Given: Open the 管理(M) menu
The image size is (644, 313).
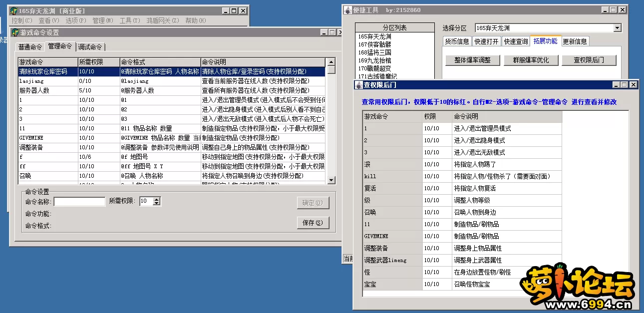Looking at the screenshot, I should click(x=102, y=20).
